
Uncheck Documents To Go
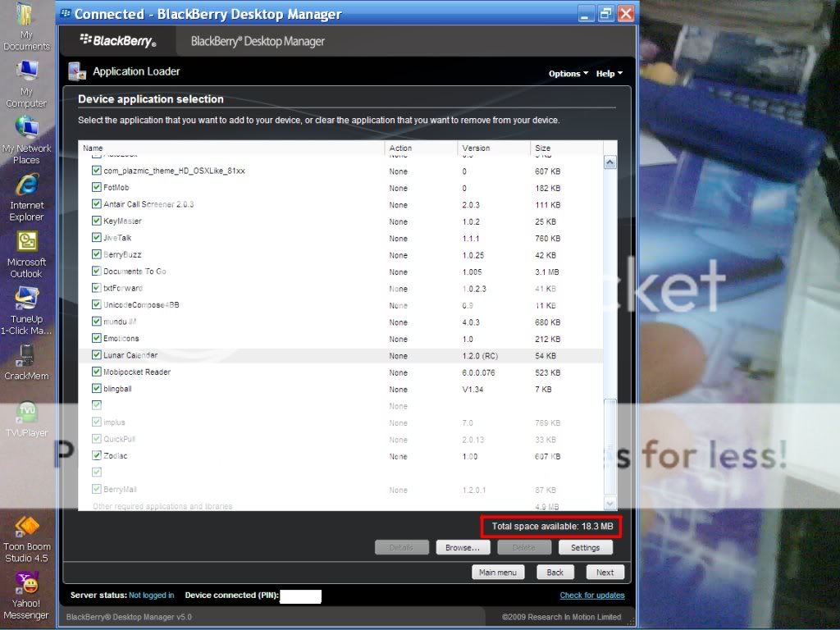(97, 272)
